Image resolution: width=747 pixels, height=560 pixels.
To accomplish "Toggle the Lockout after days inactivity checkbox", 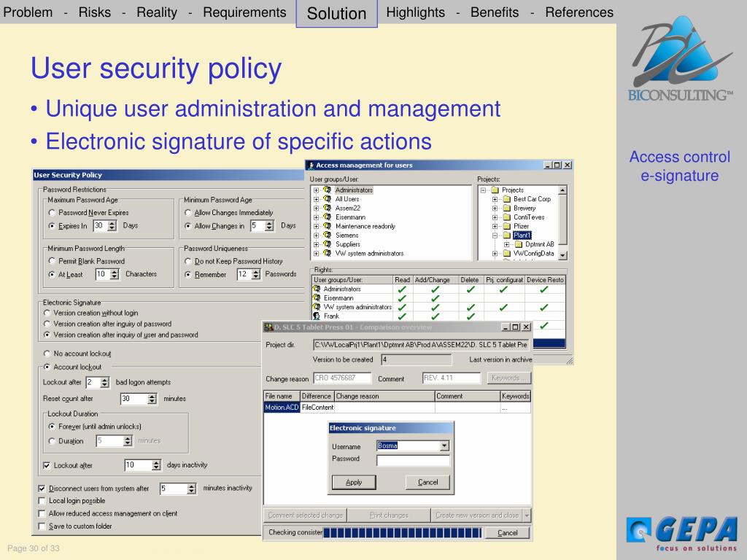I will 47,465.
